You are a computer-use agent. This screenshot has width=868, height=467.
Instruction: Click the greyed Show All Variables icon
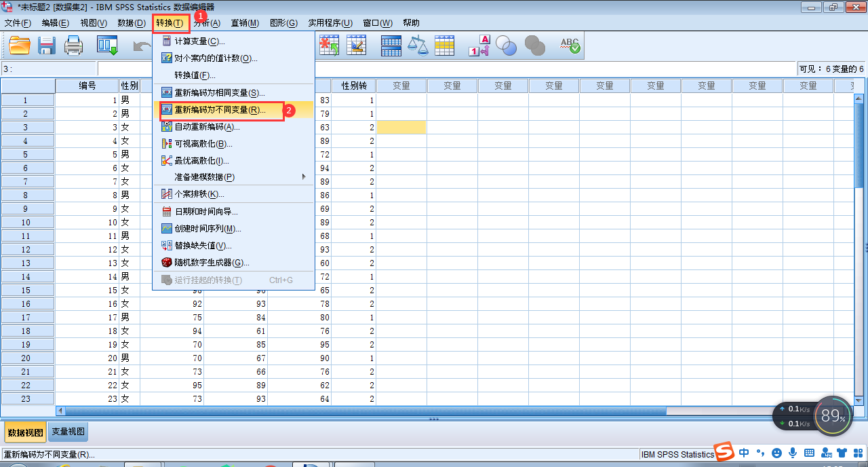(534, 45)
